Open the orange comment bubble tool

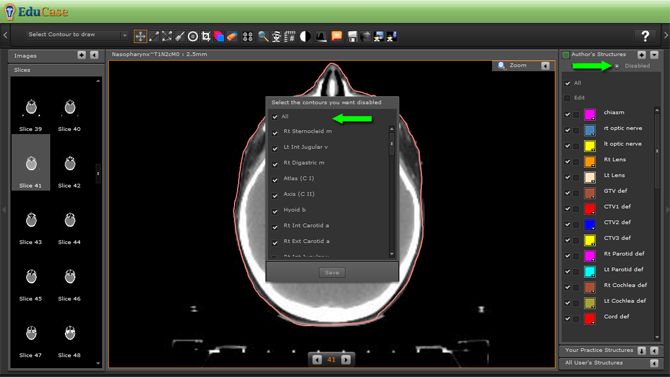pos(337,36)
